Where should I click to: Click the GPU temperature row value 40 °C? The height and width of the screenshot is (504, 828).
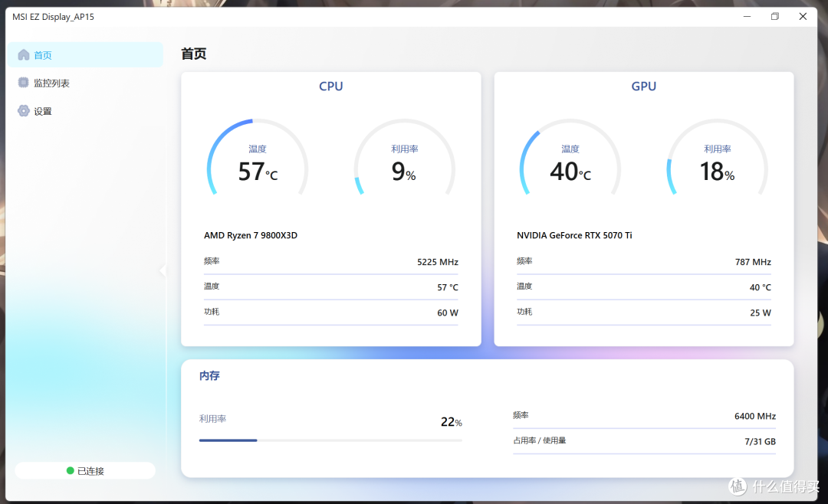(x=761, y=287)
